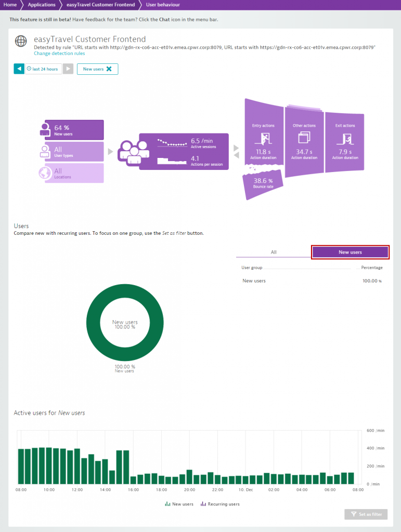Click the green donut chart ring

click(93, 322)
